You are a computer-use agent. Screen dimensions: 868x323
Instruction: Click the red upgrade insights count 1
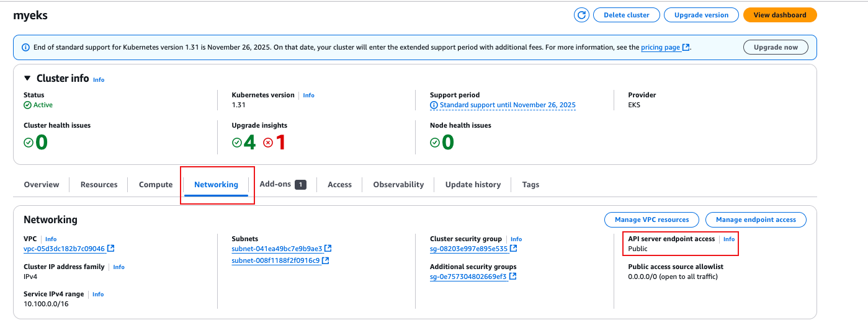tap(280, 143)
